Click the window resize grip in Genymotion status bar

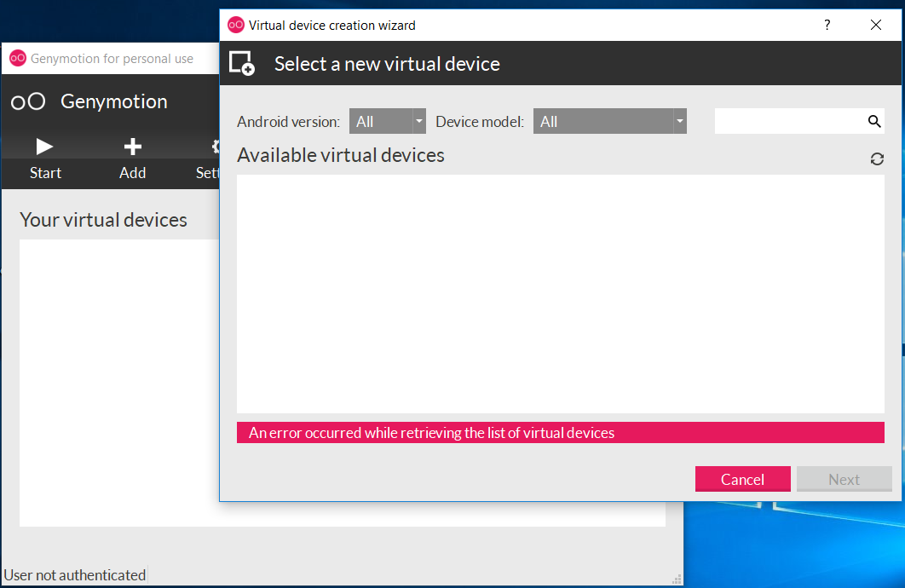(x=677, y=579)
